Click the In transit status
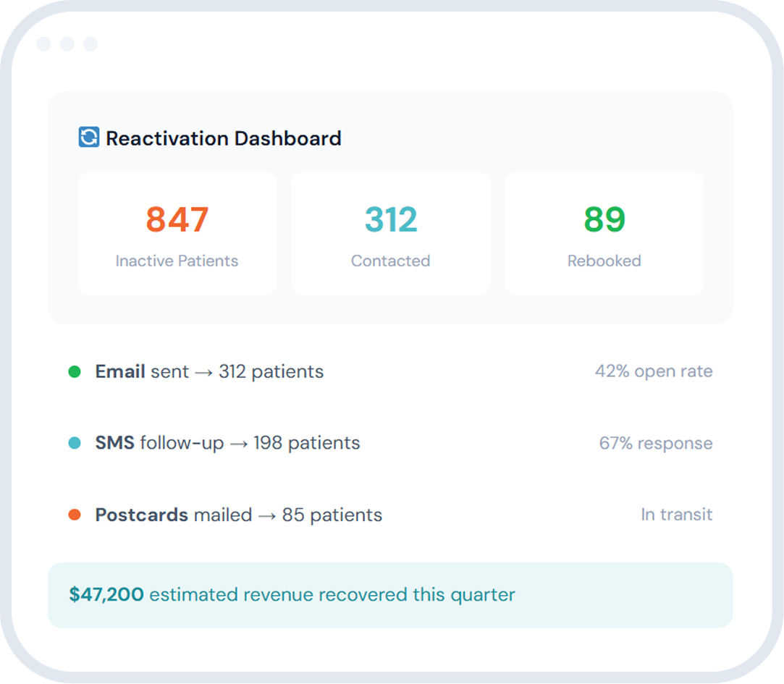784x684 pixels. (x=676, y=515)
